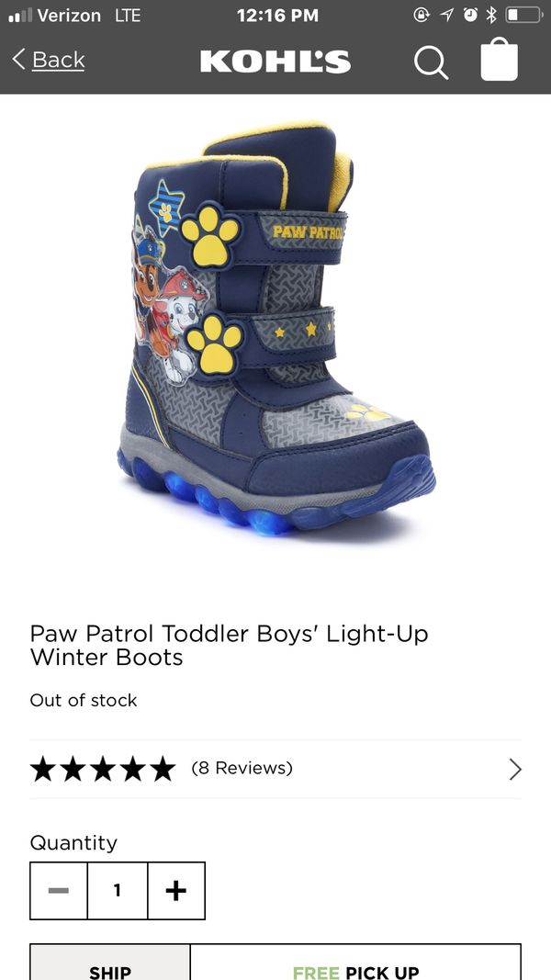Viewport: 551px width, 980px height.
Task: Open the 8 Reviews link
Action: click(242, 768)
